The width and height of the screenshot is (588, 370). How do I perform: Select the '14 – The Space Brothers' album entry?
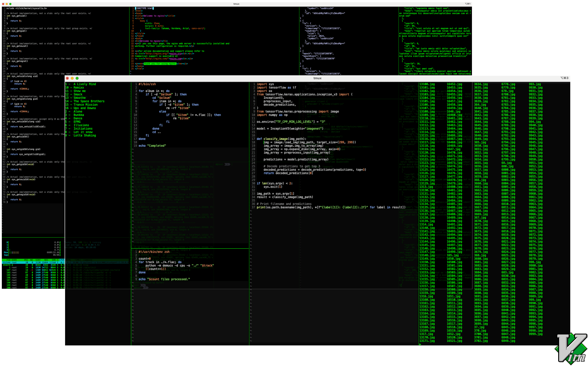85,101
